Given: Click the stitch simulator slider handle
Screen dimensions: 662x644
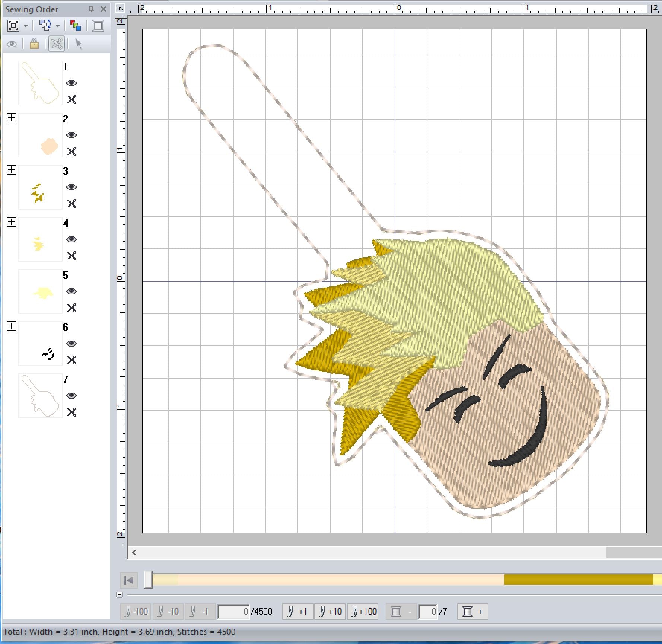Looking at the screenshot, I should [149, 580].
